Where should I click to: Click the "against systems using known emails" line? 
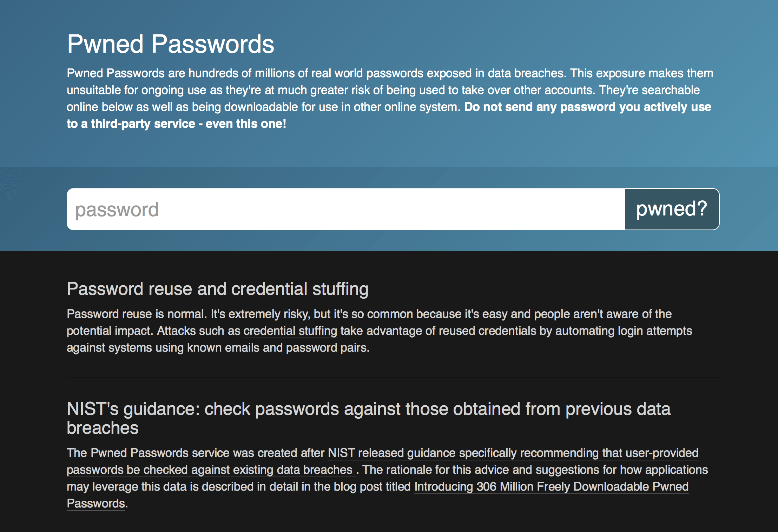click(x=218, y=348)
